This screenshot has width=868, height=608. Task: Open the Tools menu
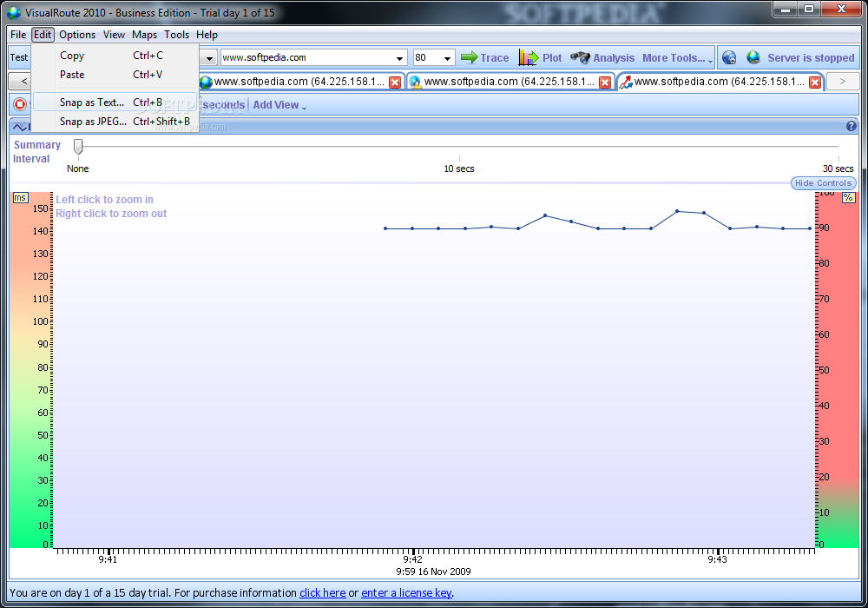176,35
